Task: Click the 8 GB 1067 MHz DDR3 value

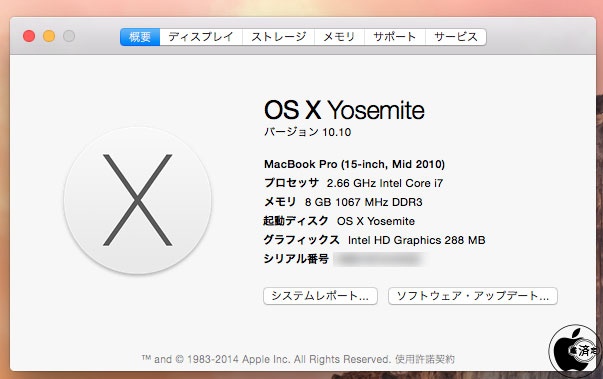Action: [363, 202]
